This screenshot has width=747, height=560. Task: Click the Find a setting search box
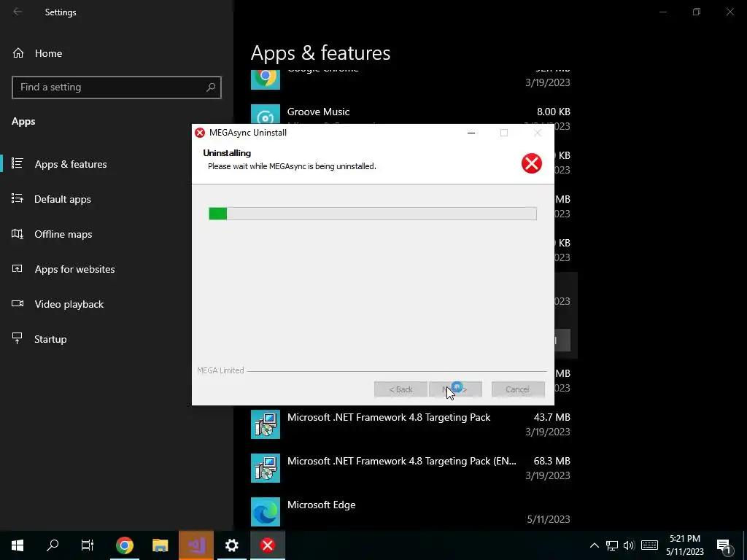point(116,87)
